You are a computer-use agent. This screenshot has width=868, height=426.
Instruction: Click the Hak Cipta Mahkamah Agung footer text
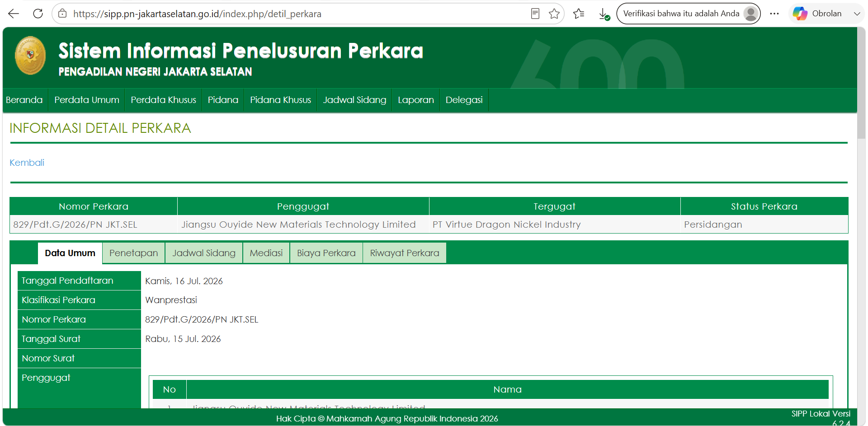(387, 419)
